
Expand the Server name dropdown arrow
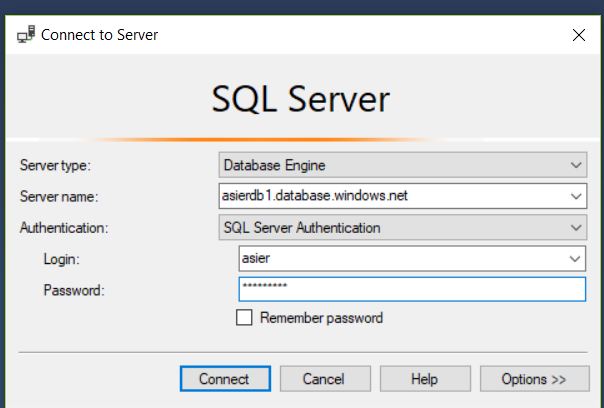tap(576, 196)
